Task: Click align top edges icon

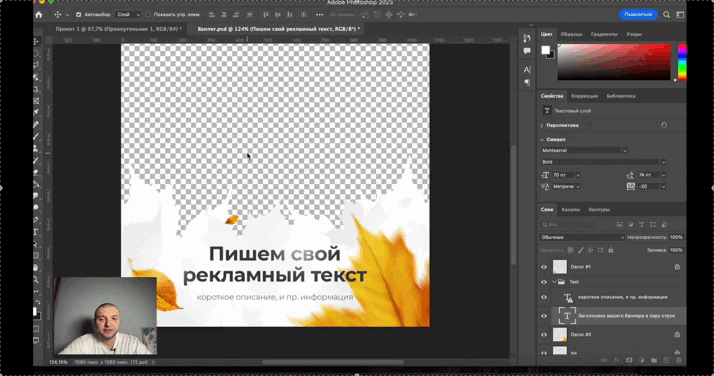Action: click(266, 15)
